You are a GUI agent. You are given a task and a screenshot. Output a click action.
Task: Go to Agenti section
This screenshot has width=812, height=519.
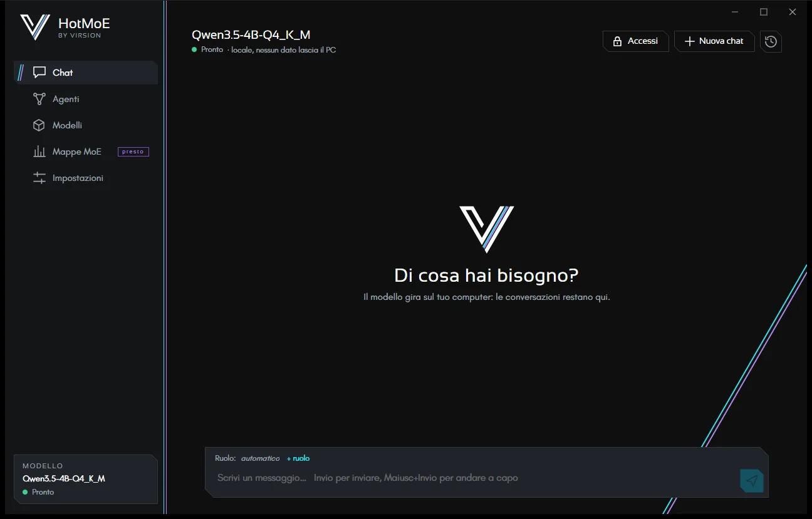86,99
